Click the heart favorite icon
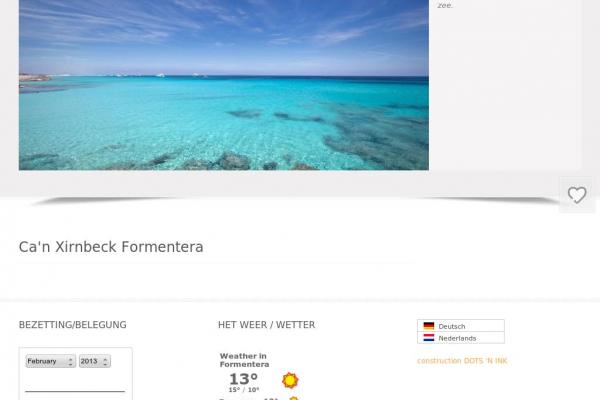600x400 pixels. tap(577, 195)
